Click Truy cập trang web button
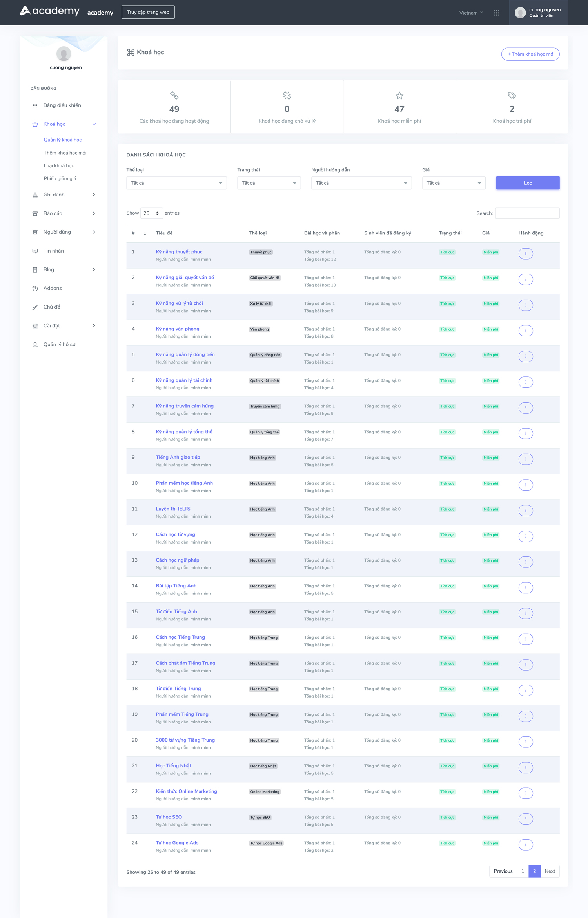The image size is (588, 918). coord(148,12)
